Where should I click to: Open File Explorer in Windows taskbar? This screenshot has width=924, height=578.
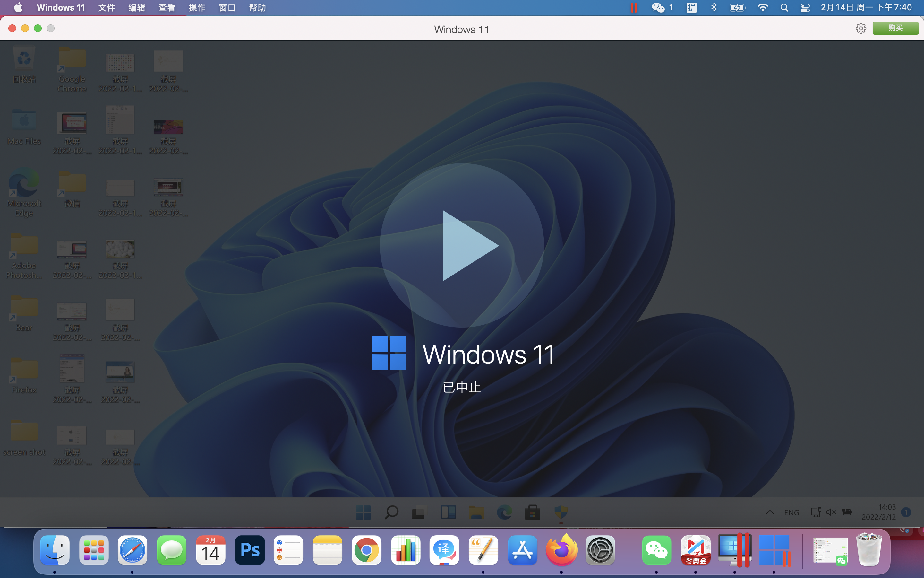(476, 512)
